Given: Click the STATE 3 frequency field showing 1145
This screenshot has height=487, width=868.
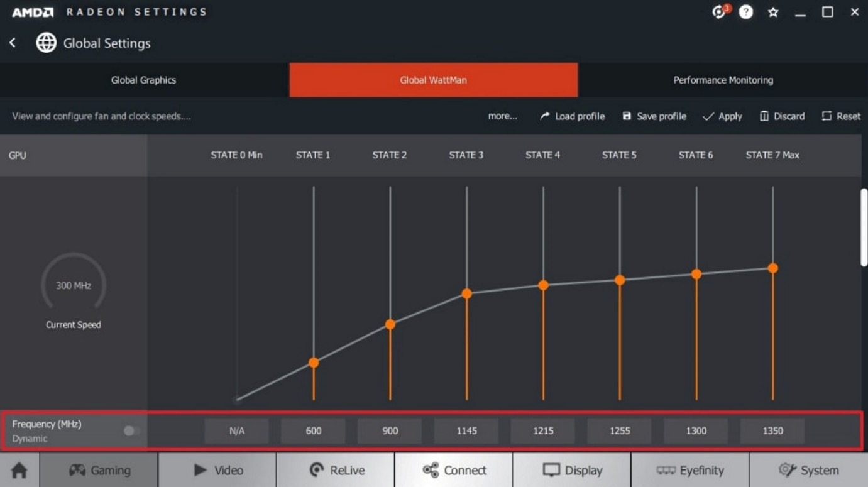Looking at the screenshot, I should (x=466, y=430).
